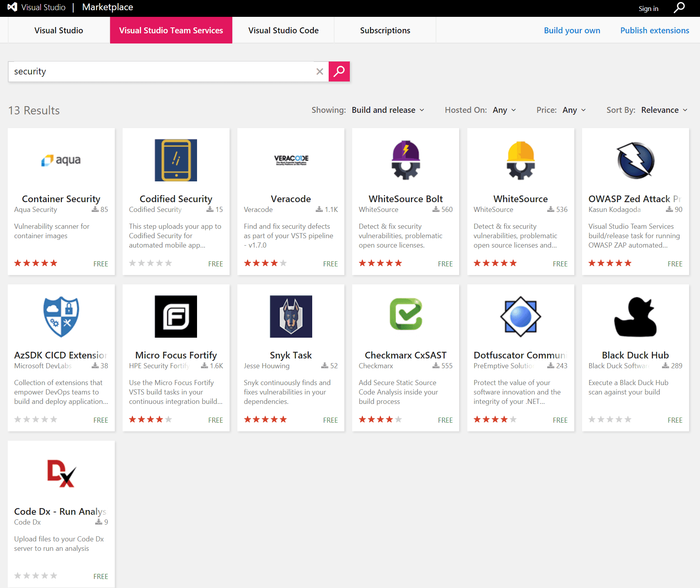Expand the Showing Build and release dropdown
Screen dimensions: 700x588
pos(388,110)
